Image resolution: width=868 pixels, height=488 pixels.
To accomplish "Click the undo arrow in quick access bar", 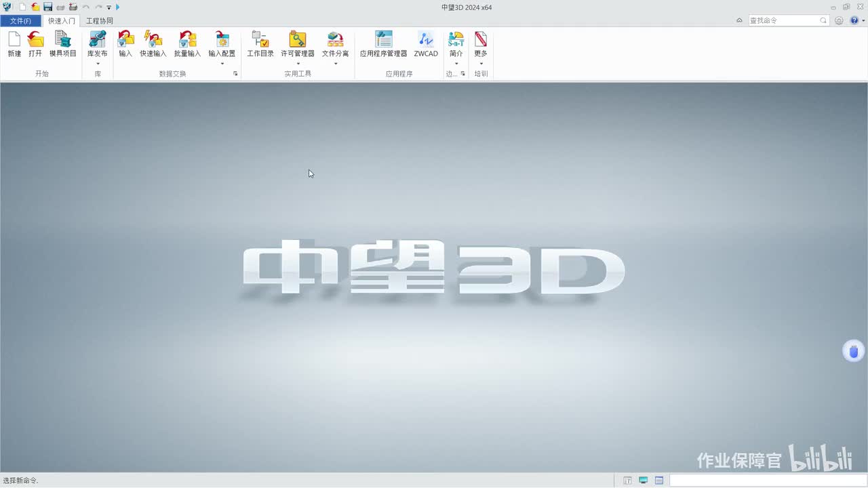I will (x=86, y=7).
